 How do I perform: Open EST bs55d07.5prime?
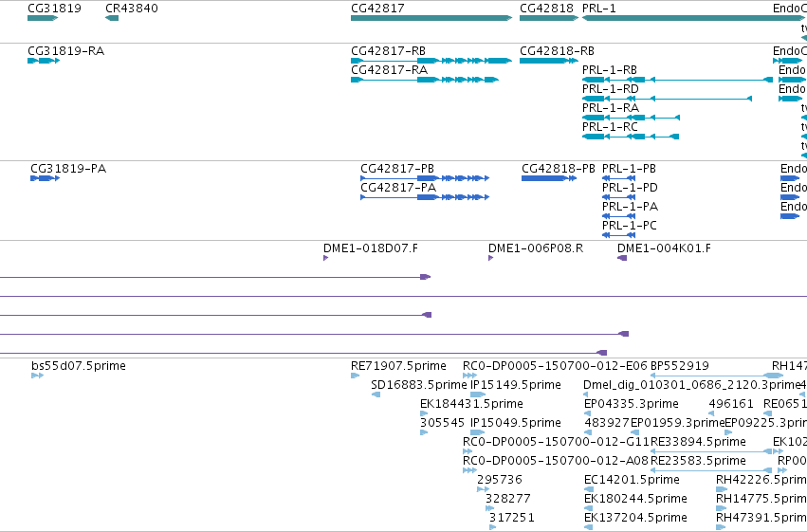coord(79,366)
